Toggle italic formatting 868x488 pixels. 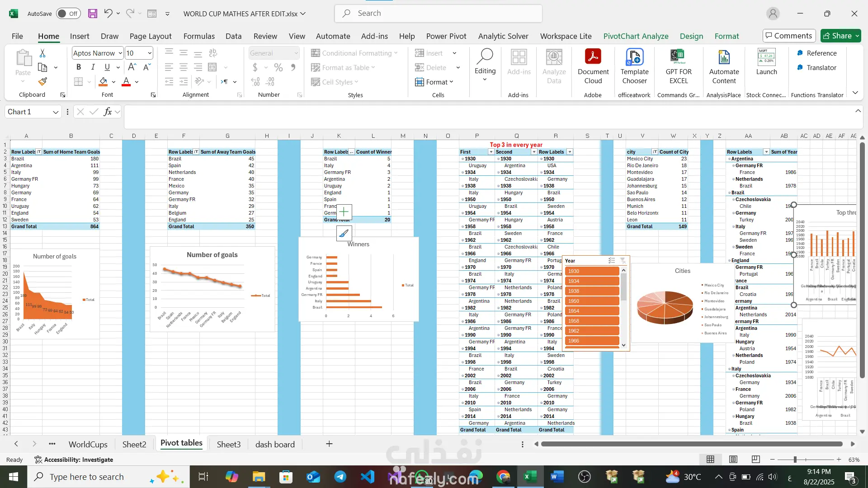coord(93,67)
